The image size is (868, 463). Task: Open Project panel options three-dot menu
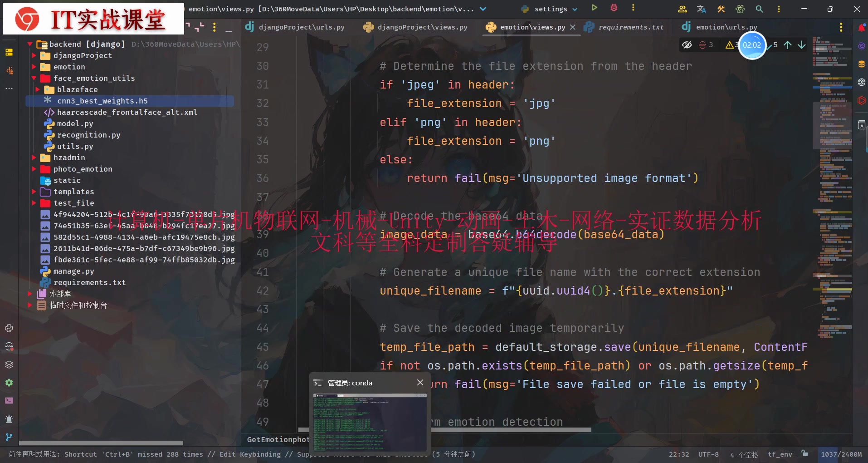point(215,27)
